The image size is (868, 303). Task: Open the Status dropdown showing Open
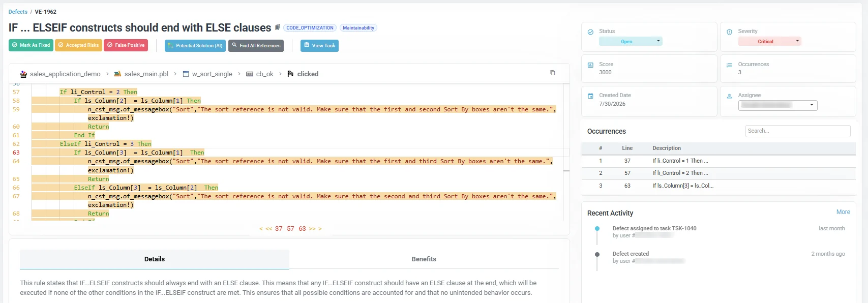pyautogui.click(x=631, y=41)
